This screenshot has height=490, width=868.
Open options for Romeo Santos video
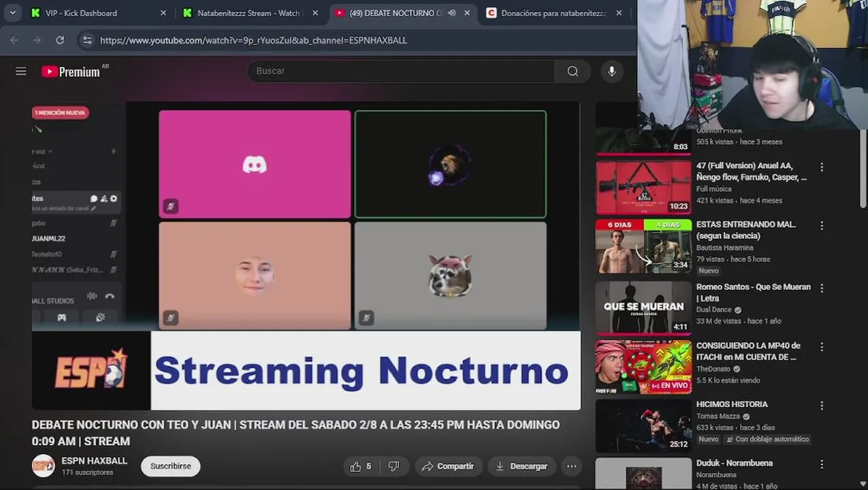pos(822,288)
